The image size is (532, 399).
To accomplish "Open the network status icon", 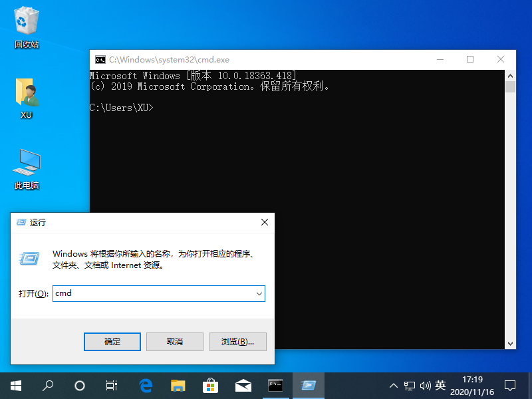I will click(x=410, y=386).
